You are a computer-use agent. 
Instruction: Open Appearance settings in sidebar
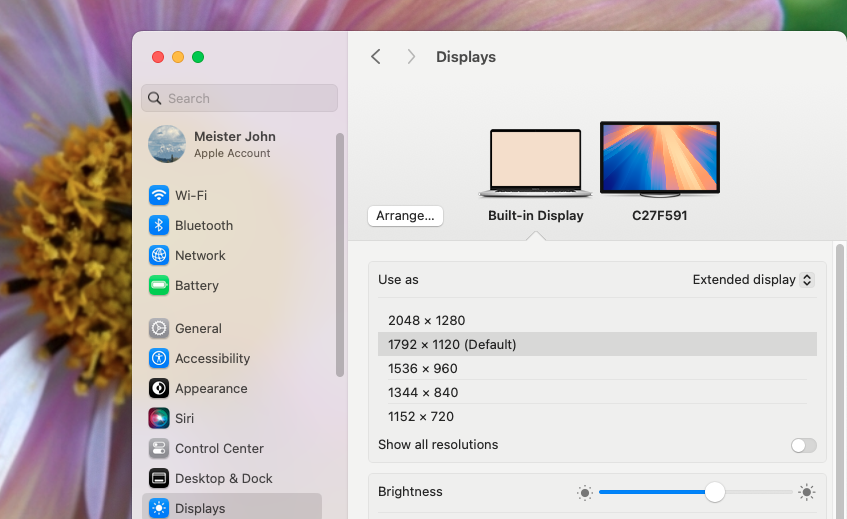coord(211,388)
